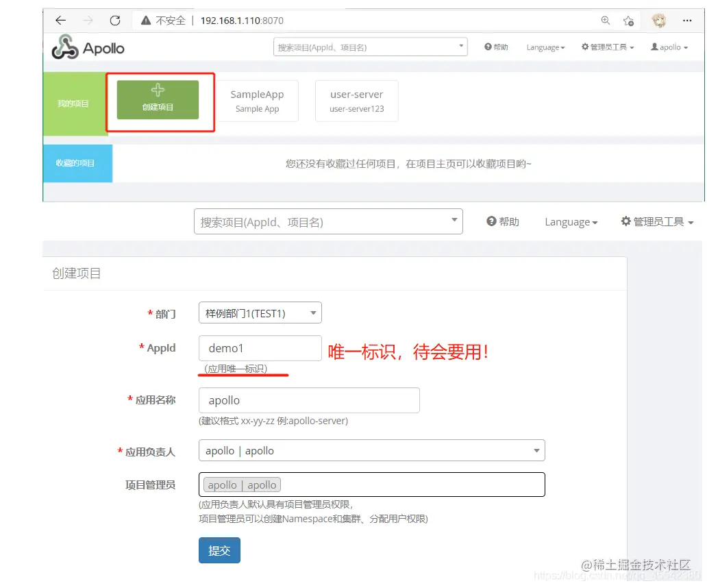Click the 应用名称 field containing apollo

click(309, 400)
